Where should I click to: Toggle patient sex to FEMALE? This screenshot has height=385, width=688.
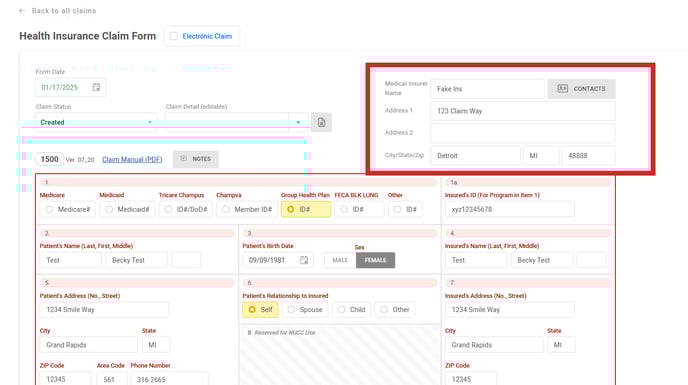point(375,260)
